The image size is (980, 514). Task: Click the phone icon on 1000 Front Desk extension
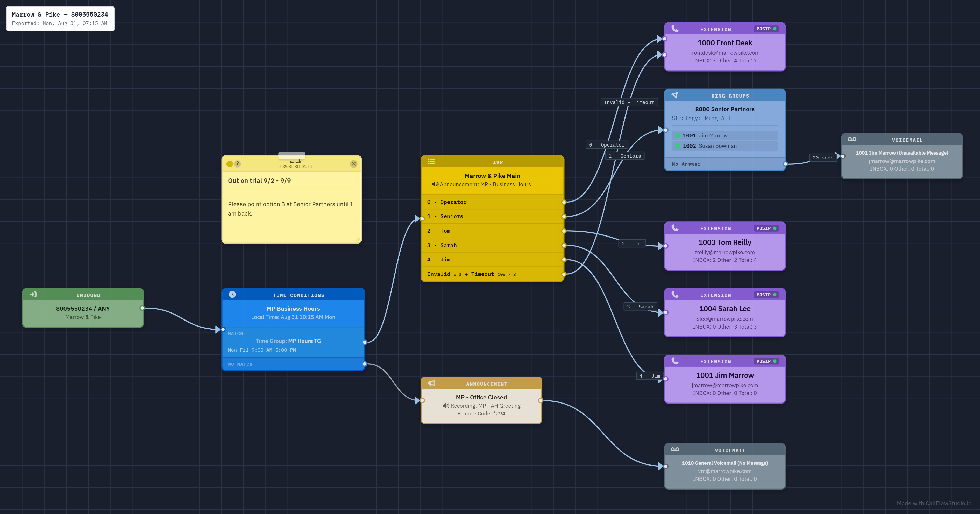(x=675, y=29)
